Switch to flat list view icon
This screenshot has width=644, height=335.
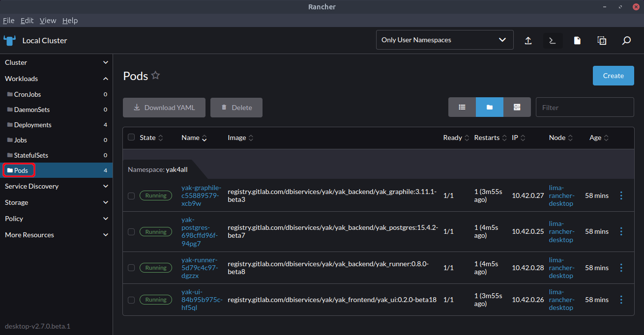pyautogui.click(x=462, y=107)
